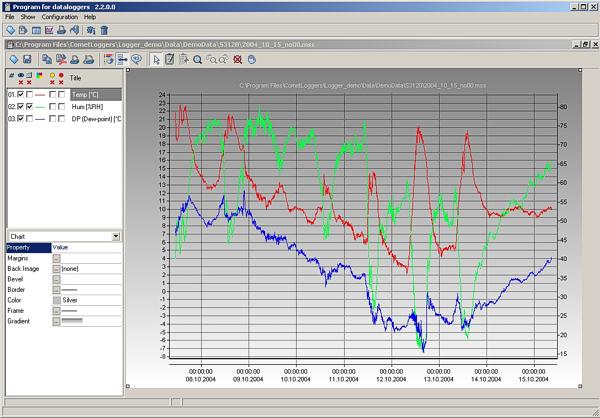Toggle first checkbox for DP (Dew-point) channel
The image size is (600, 418).
[20, 119]
